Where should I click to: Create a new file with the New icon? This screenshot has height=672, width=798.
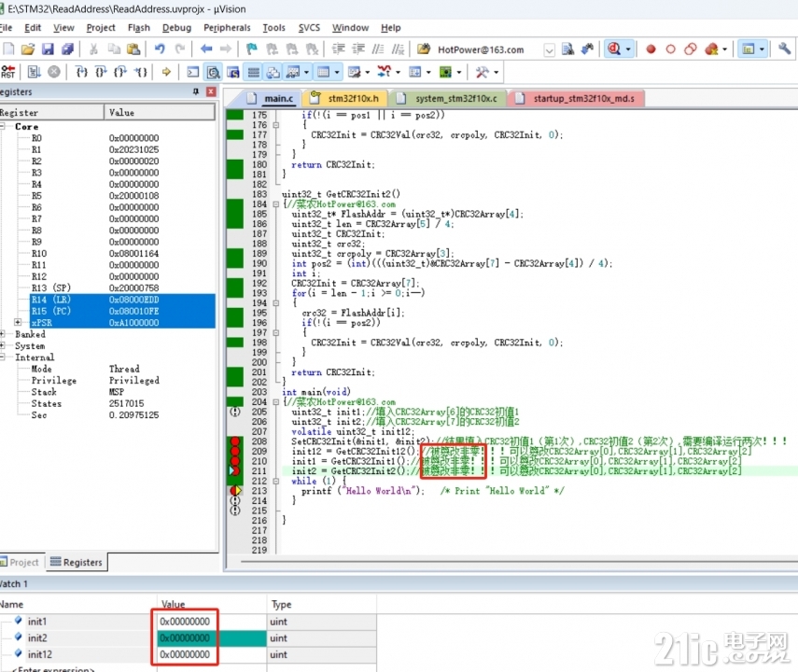(x=9, y=49)
